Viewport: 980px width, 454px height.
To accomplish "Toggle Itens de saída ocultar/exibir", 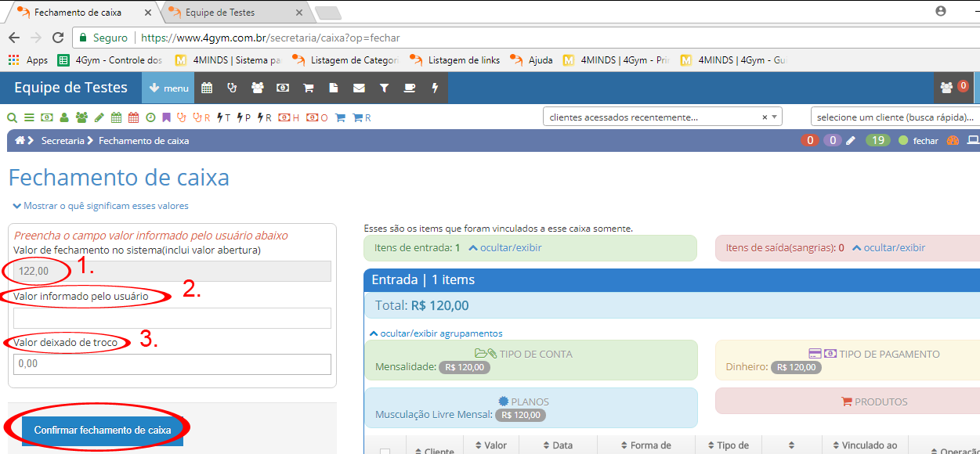I will pyautogui.click(x=888, y=247).
